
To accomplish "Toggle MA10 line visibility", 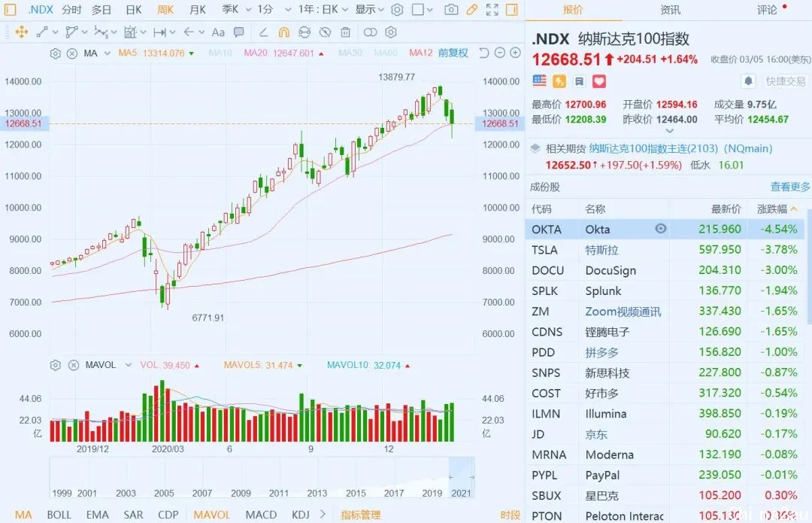I will pyautogui.click(x=220, y=53).
